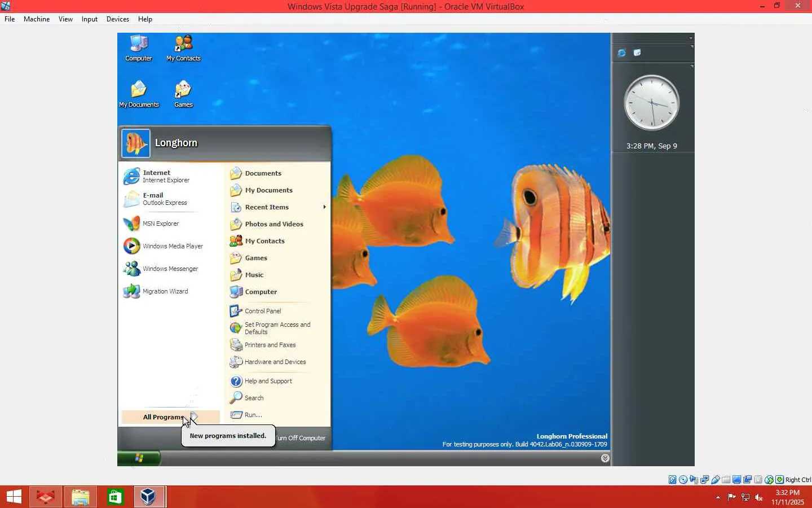Open MSN Explorer
Image resolution: width=812 pixels, height=508 pixels.
pos(170,224)
